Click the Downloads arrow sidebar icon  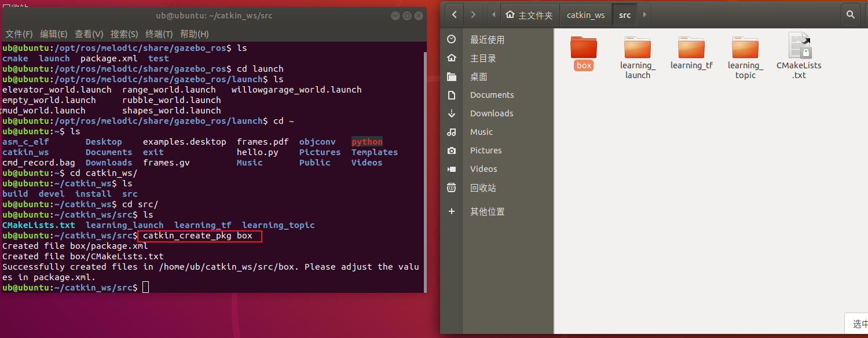452,113
